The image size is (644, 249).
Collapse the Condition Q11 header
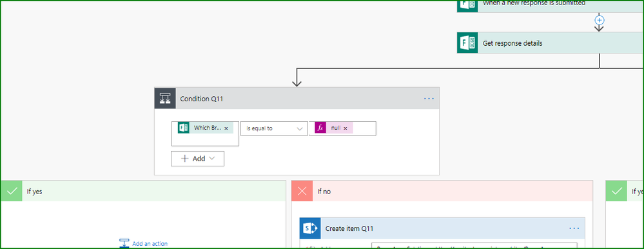point(297,98)
